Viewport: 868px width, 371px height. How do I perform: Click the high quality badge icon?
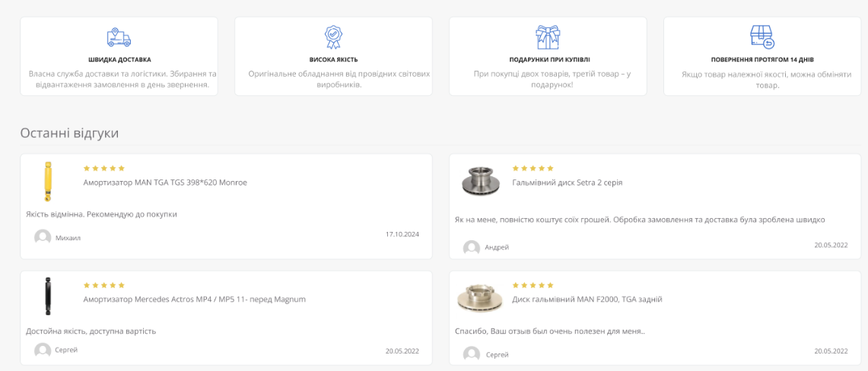pyautogui.click(x=333, y=36)
